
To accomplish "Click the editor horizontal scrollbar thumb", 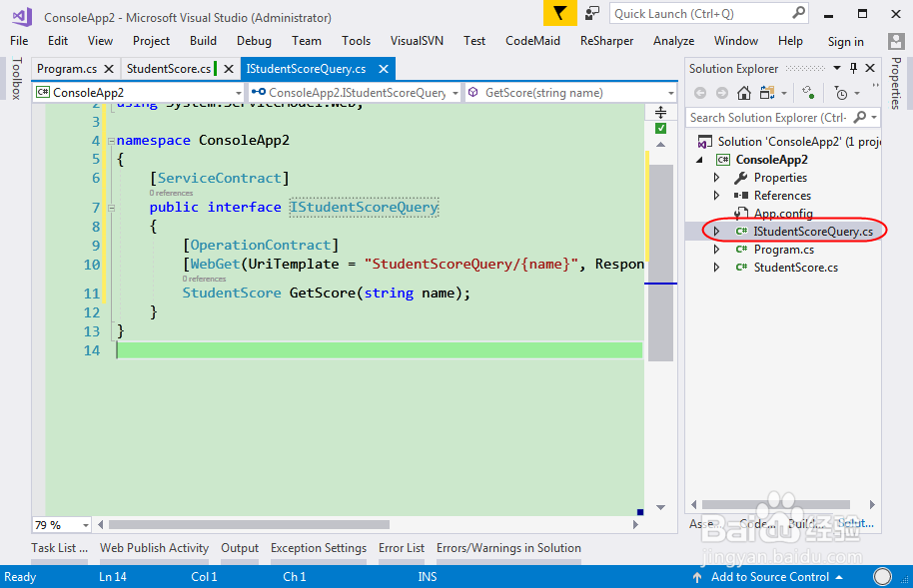I will pos(249,524).
